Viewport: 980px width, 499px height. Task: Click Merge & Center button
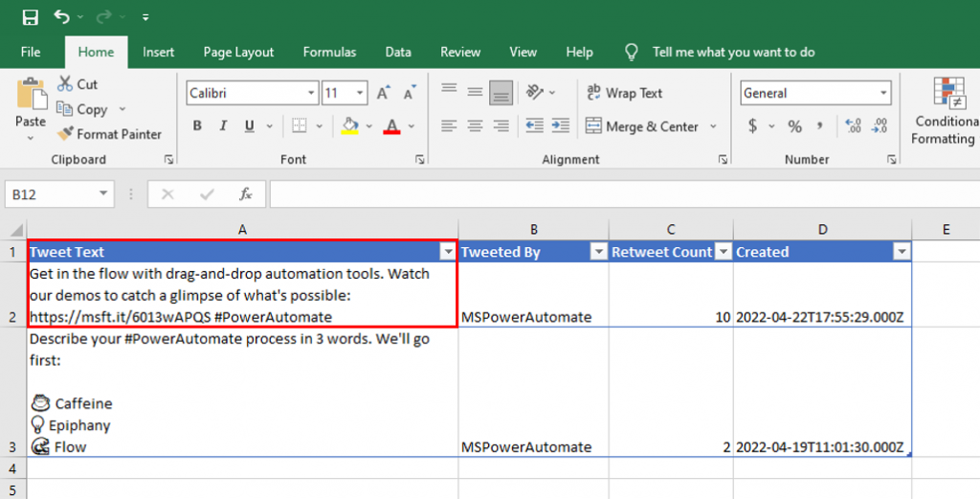click(642, 126)
